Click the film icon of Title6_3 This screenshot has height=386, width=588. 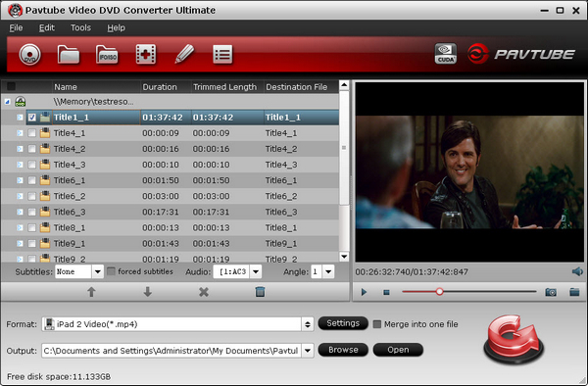pos(45,212)
